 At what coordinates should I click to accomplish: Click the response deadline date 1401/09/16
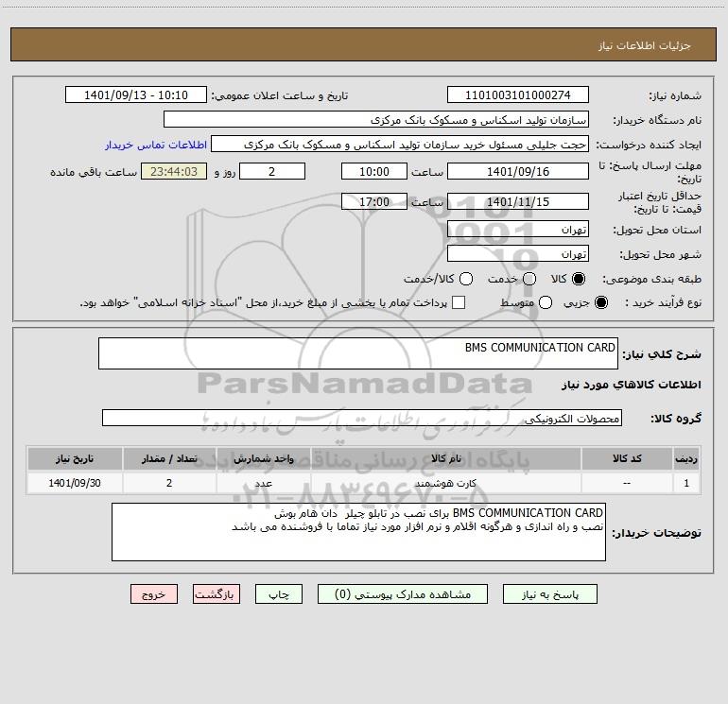(518, 171)
